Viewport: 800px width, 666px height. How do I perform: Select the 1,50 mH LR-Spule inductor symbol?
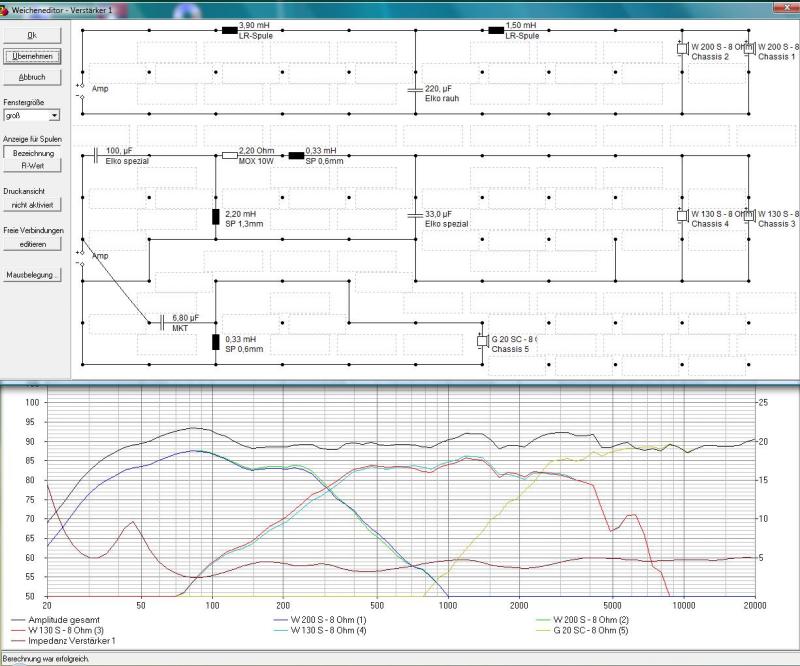click(x=496, y=29)
